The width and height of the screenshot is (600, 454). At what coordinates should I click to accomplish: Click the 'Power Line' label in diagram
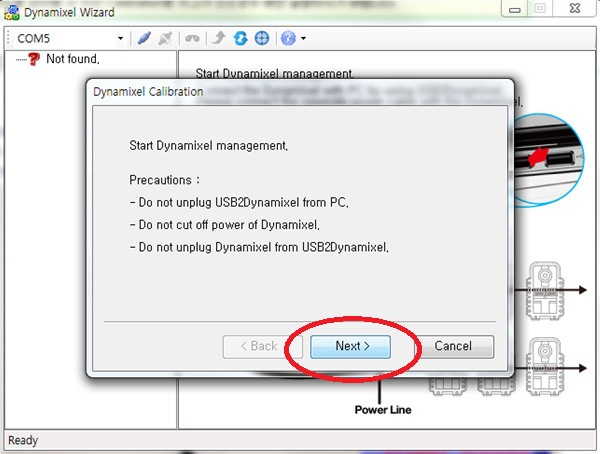[383, 410]
